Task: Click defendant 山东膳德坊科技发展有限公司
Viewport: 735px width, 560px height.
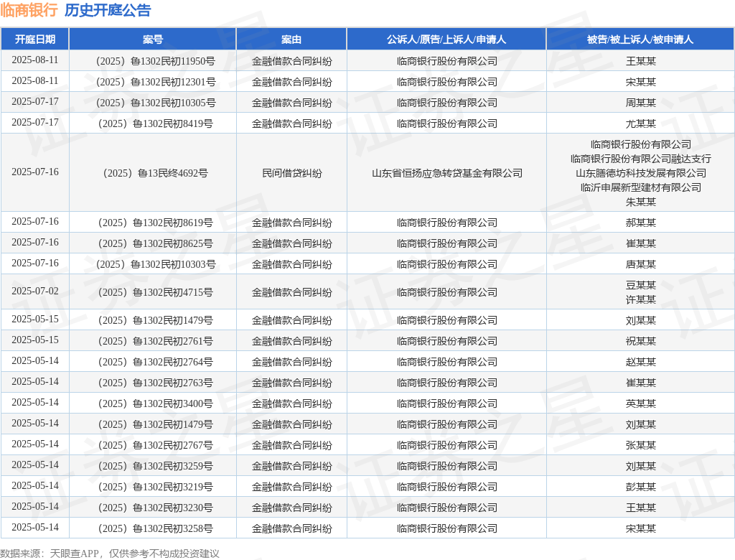Action: [641, 173]
